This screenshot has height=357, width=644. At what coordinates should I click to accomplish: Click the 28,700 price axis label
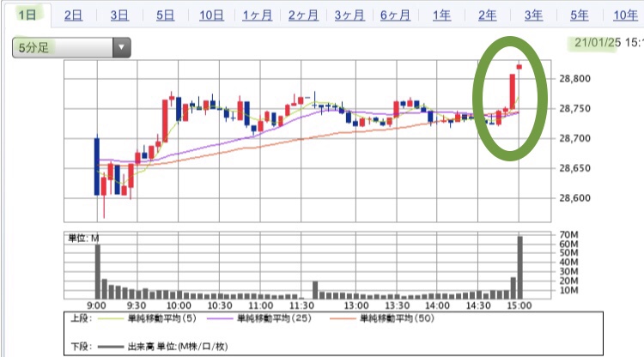click(x=574, y=138)
